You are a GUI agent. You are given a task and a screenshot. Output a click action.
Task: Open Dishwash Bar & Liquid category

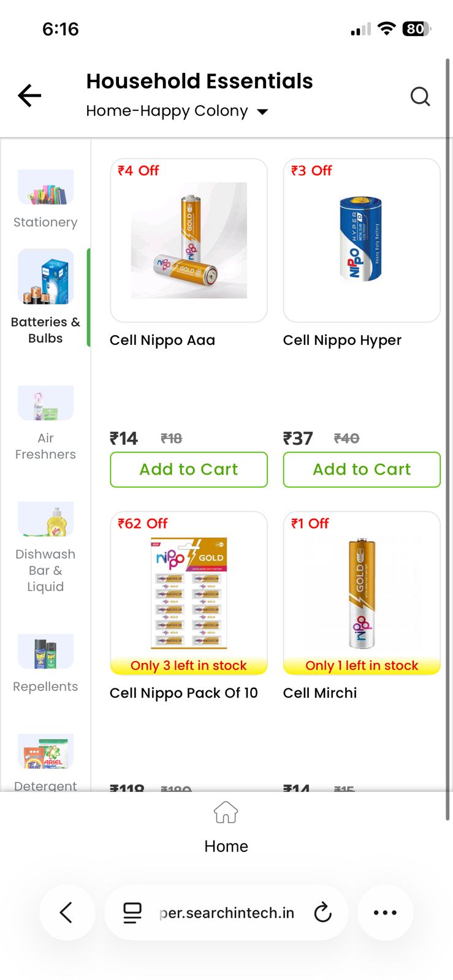pos(45,519)
